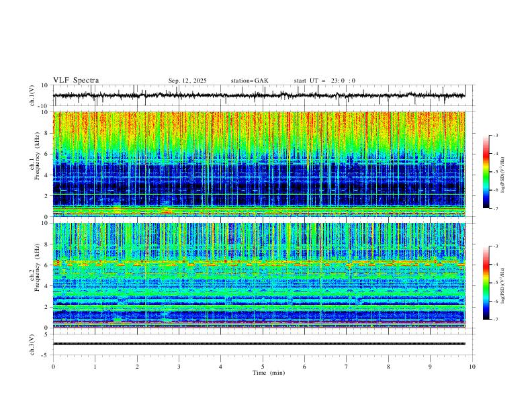Click the "ch.3(V)" axis label
532x411 pixels.
click(x=32, y=345)
